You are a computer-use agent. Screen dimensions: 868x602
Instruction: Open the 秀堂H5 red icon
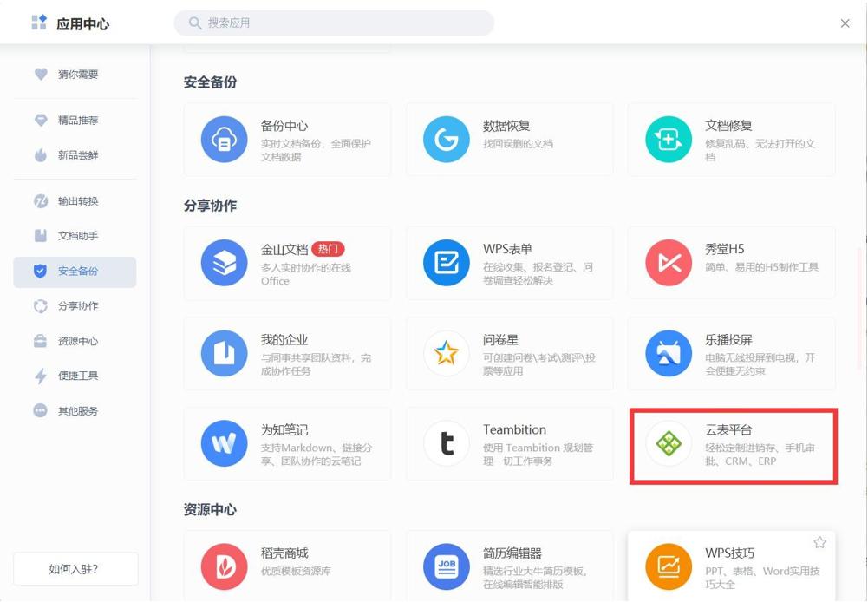tap(669, 263)
